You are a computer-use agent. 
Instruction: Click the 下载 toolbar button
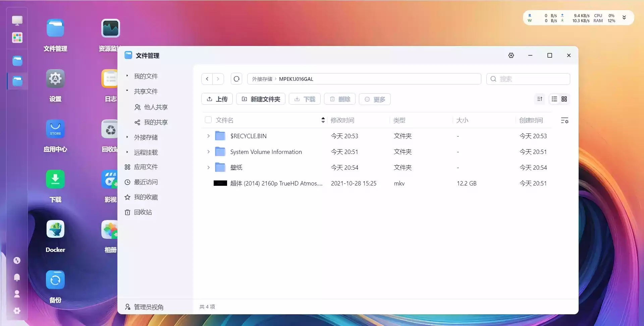pyautogui.click(x=305, y=99)
